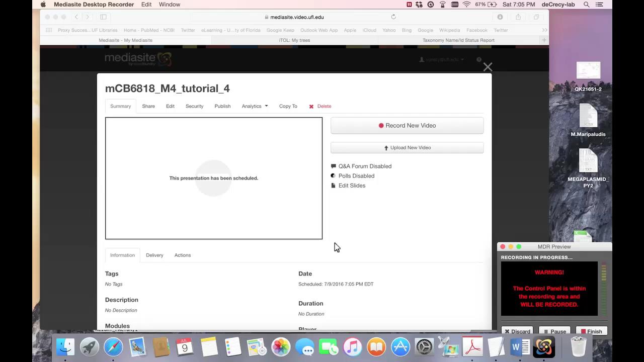Launch the Mediasite recorder from the Dock
Image resolution: width=644 pixels, height=362 pixels.
coord(544,347)
